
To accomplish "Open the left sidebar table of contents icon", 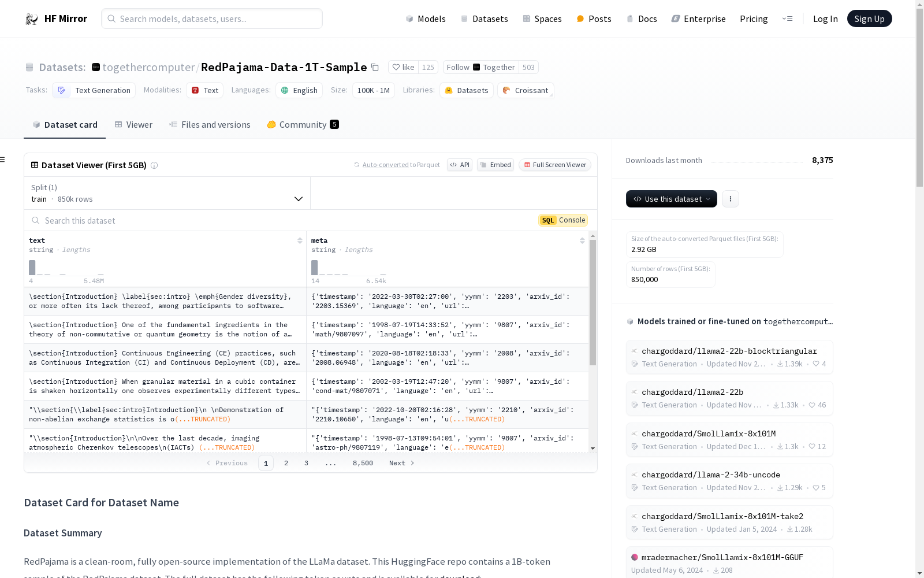I will (x=3, y=160).
